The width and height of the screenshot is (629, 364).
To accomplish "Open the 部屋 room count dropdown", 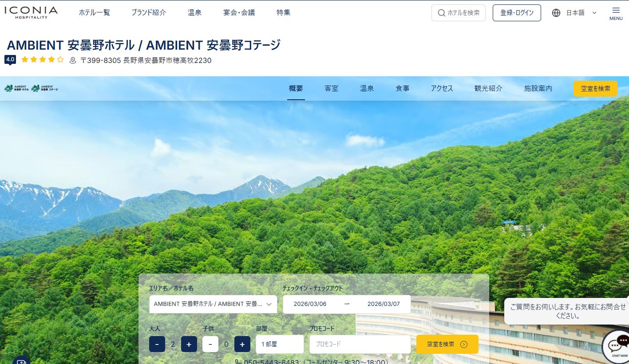I will click(280, 344).
